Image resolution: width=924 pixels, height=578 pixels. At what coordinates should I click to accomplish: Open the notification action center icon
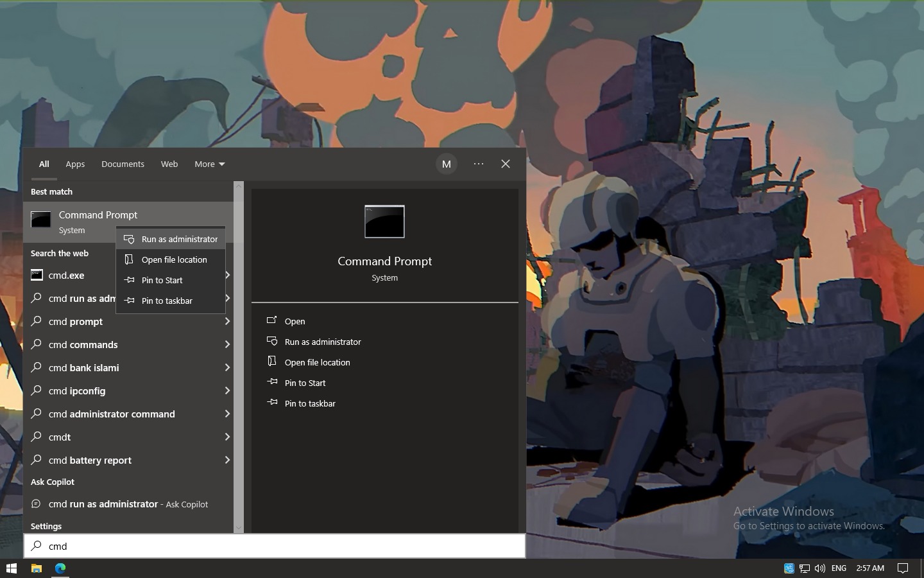pyautogui.click(x=902, y=568)
